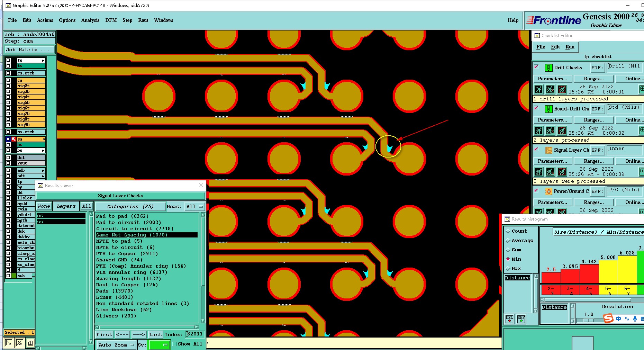644x350 pixels.
Task: Click the diagonal arrow tool icon below Selected
Action: click(9, 343)
